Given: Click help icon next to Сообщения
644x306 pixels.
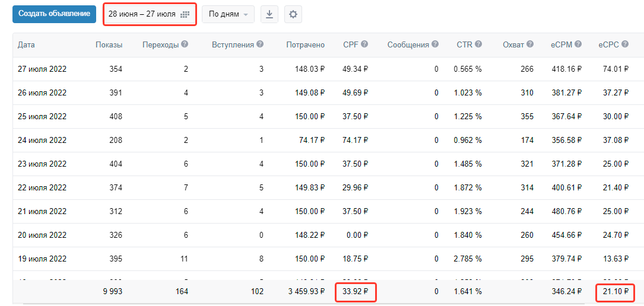Looking at the screenshot, I should (435, 44).
